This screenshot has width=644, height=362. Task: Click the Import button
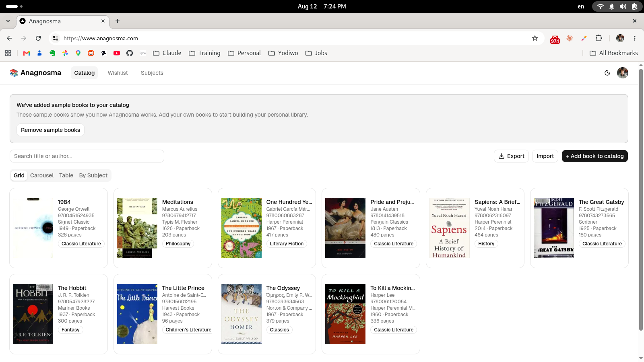pyautogui.click(x=545, y=156)
